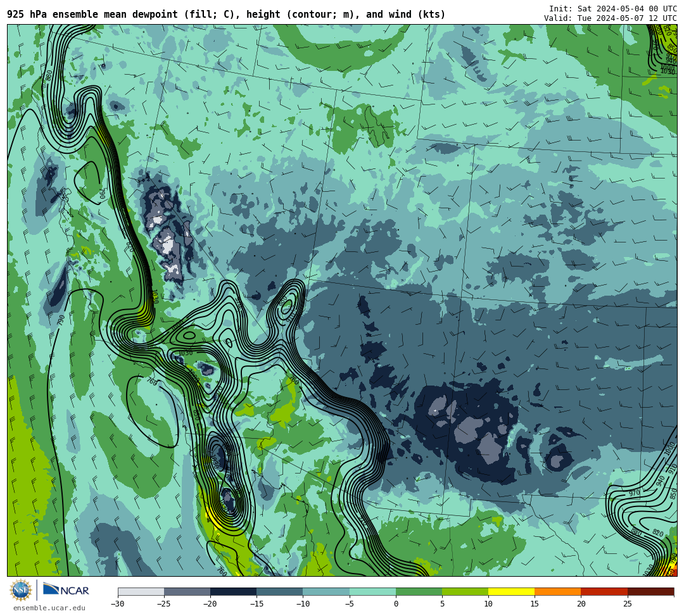
Task: Click the NSF logo
Action: 20,590
